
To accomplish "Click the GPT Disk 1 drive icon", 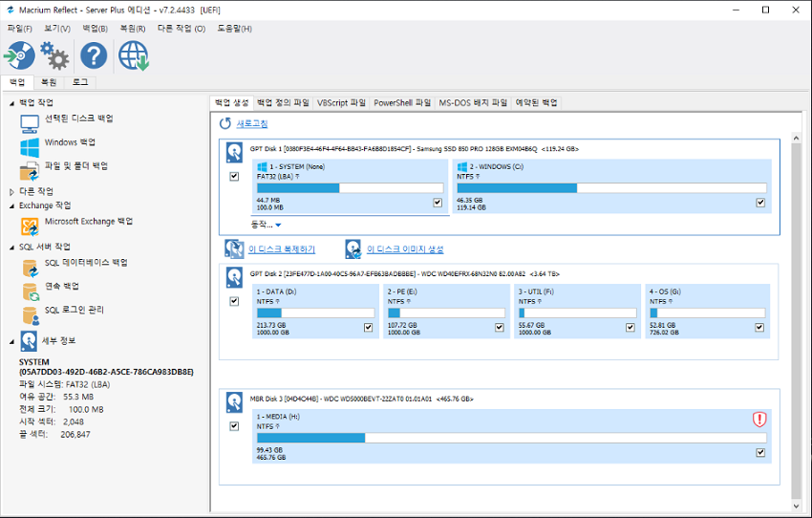I will click(234, 152).
